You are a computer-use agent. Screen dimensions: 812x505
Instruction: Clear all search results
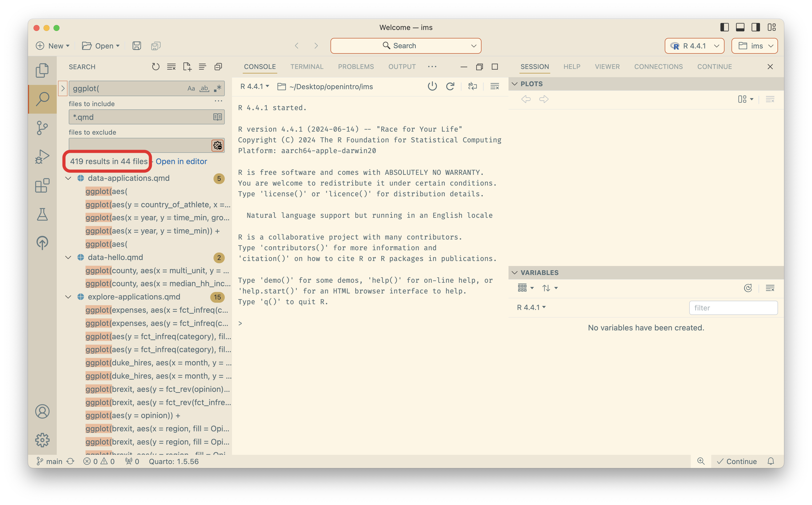(x=171, y=66)
